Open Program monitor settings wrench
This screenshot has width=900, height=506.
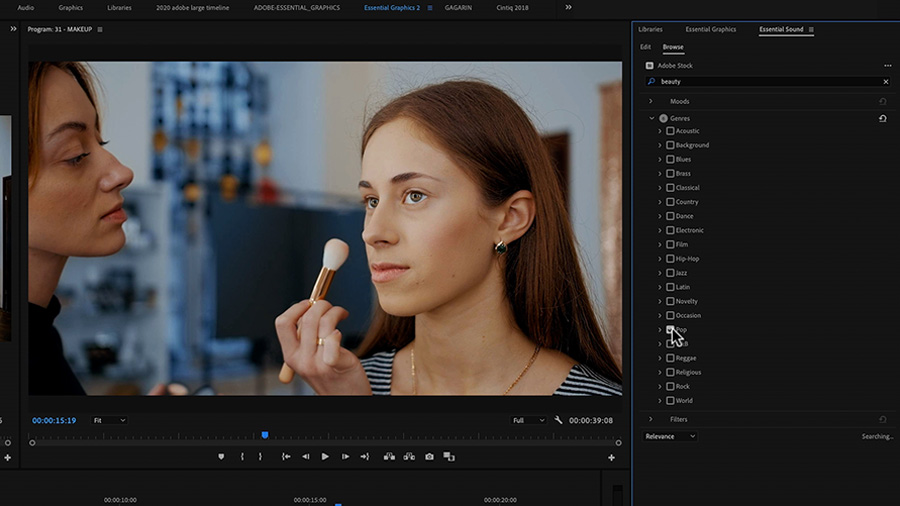click(559, 420)
